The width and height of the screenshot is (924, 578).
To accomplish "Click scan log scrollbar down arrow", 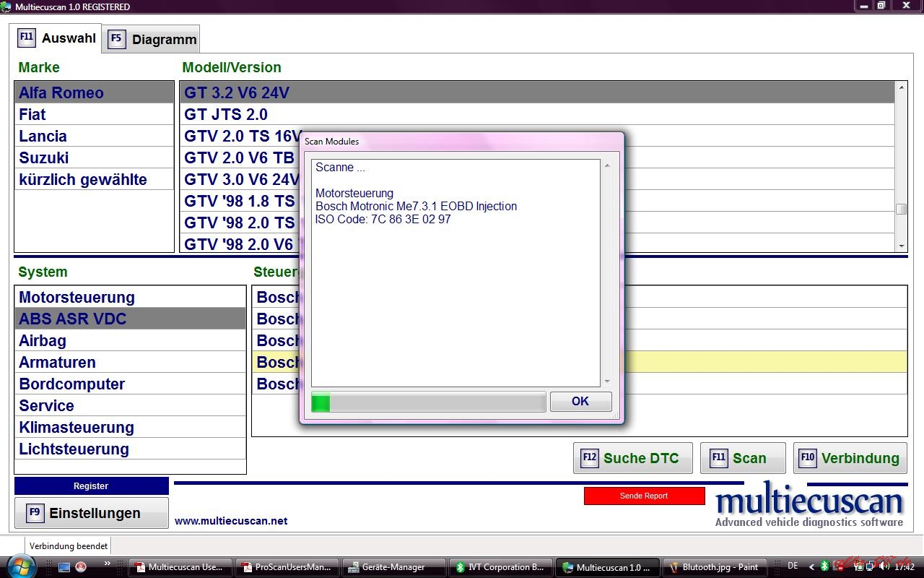I will 606,381.
